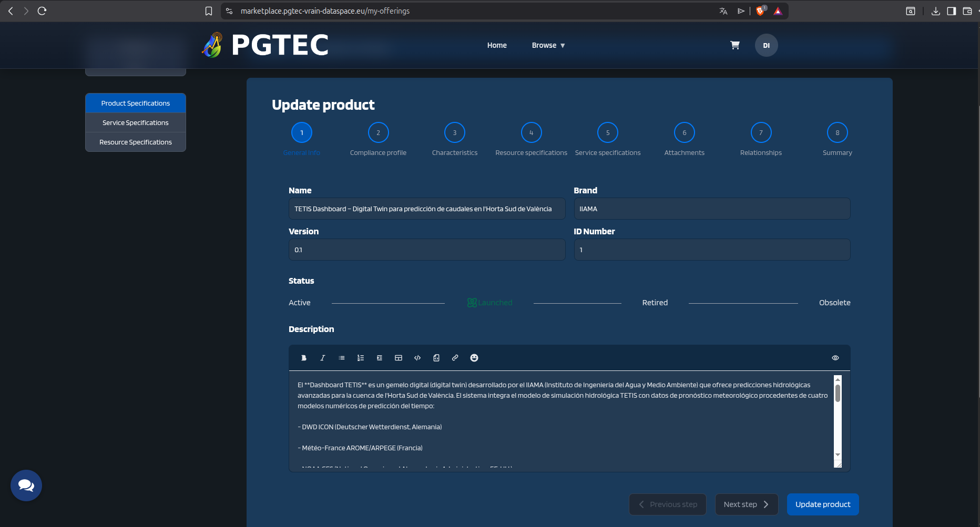The height and width of the screenshot is (527, 980).
Task: Insert inline code with the code icon
Action: coord(417,358)
